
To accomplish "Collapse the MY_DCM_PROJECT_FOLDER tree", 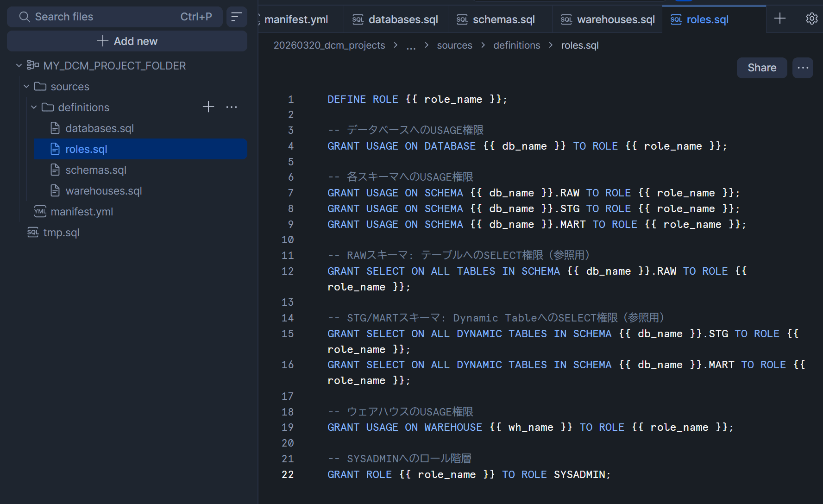I will tap(19, 66).
